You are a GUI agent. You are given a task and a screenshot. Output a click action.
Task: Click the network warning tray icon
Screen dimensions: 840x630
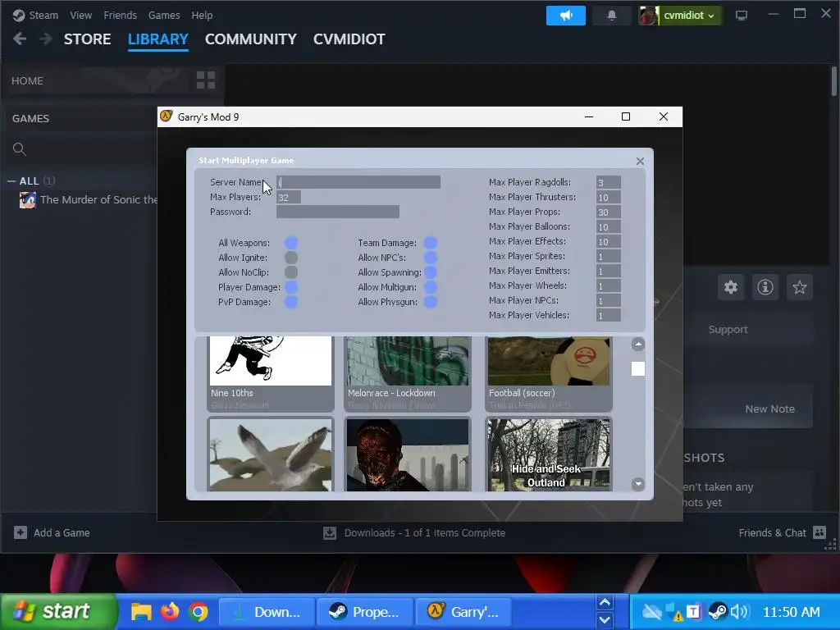tap(674, 612)
